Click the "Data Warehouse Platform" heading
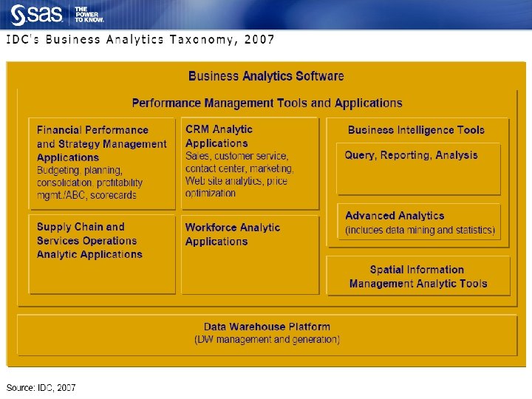532x399 pixels. click(267, 327)
